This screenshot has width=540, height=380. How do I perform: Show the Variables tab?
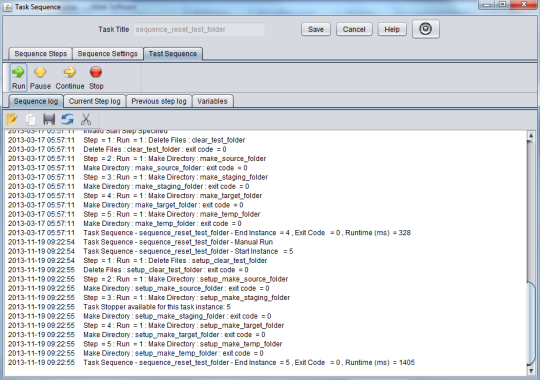click(x=212, y=101)
